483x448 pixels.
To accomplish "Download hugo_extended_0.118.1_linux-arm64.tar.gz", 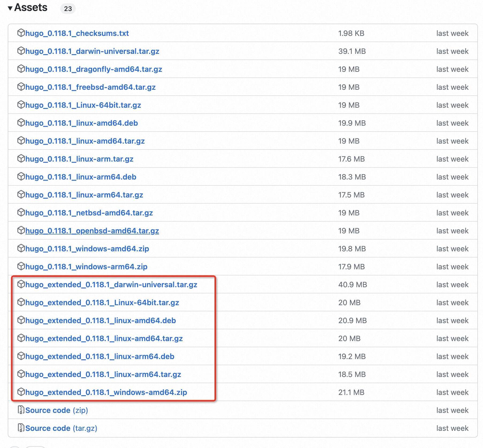I will pos(103,374).
